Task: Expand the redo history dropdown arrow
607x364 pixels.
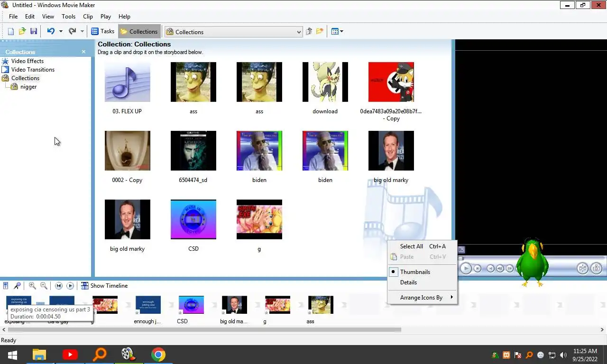Action: pyautogui.click(x=82, y=32)
